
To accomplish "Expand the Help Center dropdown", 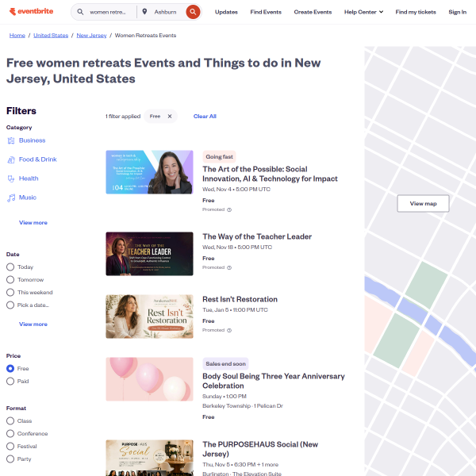I will (363, 12).
